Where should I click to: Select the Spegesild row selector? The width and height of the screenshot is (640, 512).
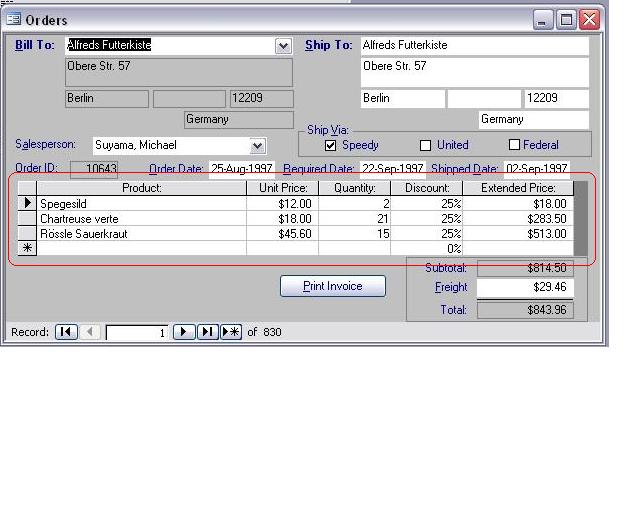point(27,203)
